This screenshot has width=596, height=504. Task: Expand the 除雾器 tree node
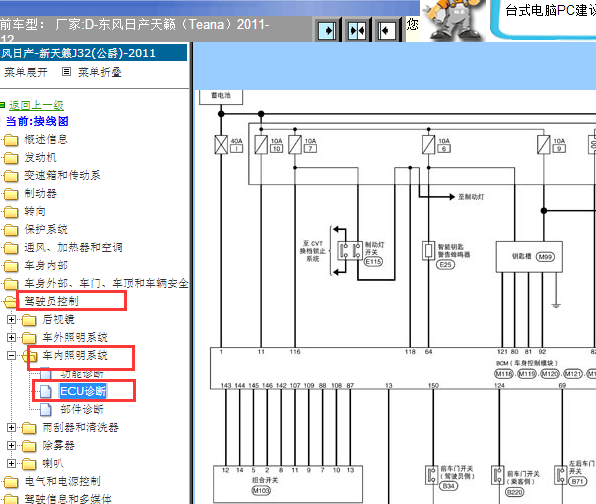pos(11,445)
